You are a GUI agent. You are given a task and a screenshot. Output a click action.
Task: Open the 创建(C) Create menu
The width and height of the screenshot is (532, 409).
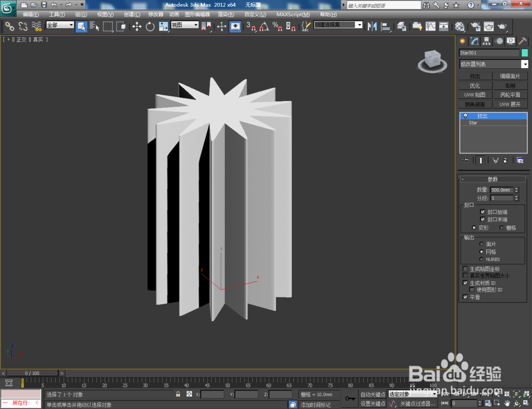[131, 14]
